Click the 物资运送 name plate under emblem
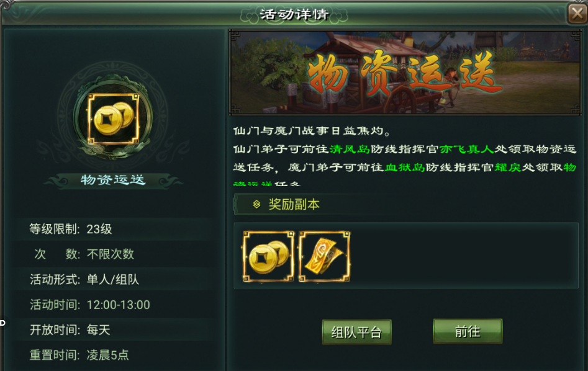This screenshot has height=371, width=588. [x=113, y=180]
